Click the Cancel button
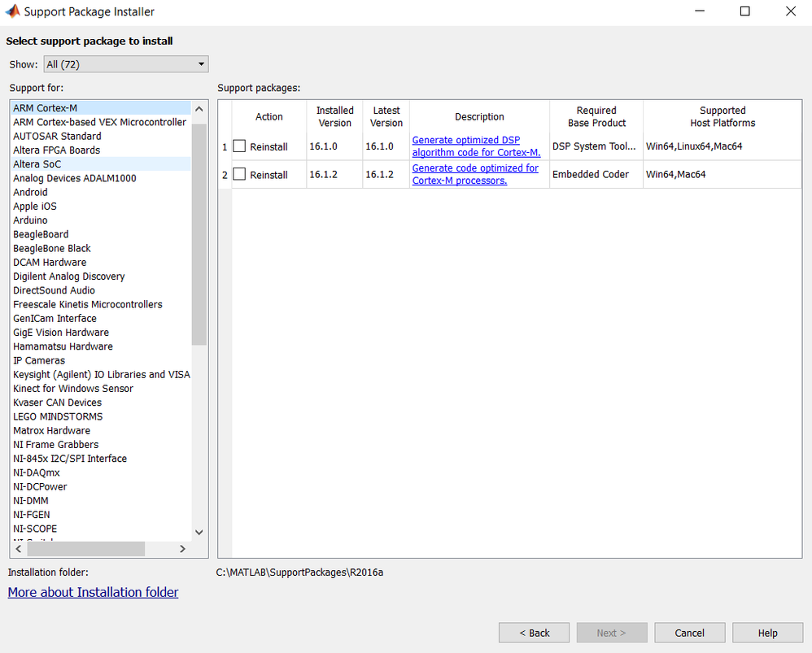Image resolution: width=812 pixels, height=653 pixels. [x=690, y=633]
